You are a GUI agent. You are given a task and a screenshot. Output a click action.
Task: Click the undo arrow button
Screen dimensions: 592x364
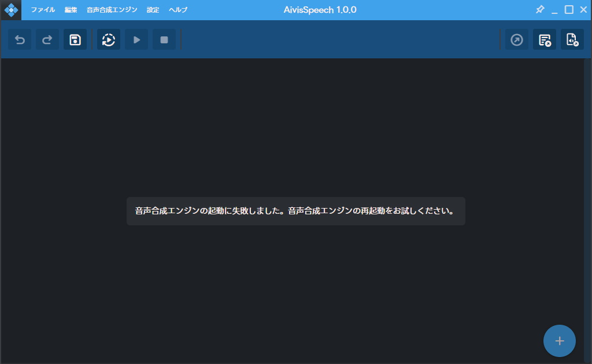click(20, 40)
